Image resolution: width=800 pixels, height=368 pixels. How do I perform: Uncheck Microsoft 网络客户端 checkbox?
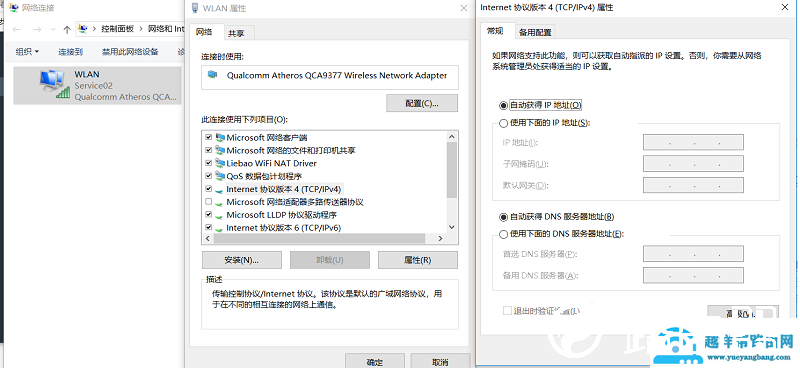click(208, 138)
